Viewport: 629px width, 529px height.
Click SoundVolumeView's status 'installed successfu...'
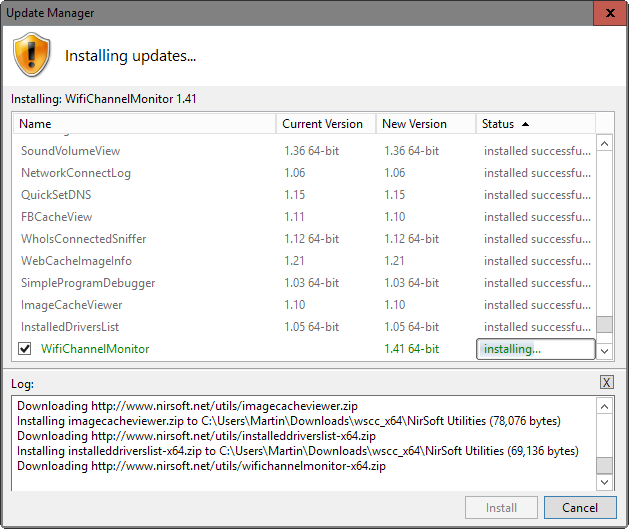pos(537,151)
